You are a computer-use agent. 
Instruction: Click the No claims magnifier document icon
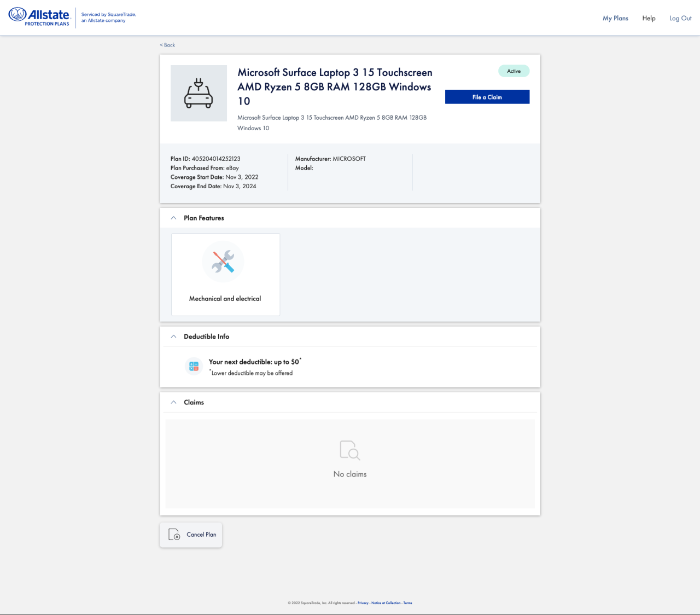coord(350,451)
